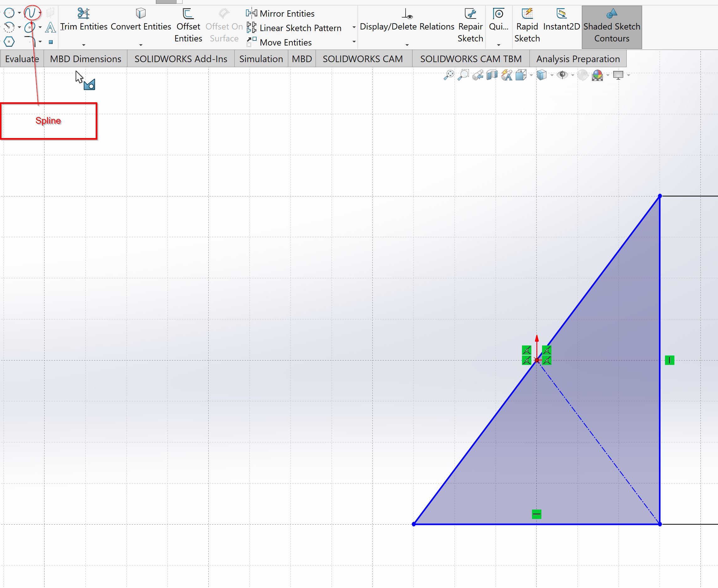Click Move Entities command
The image size is (718, 588).
point(279,42)
